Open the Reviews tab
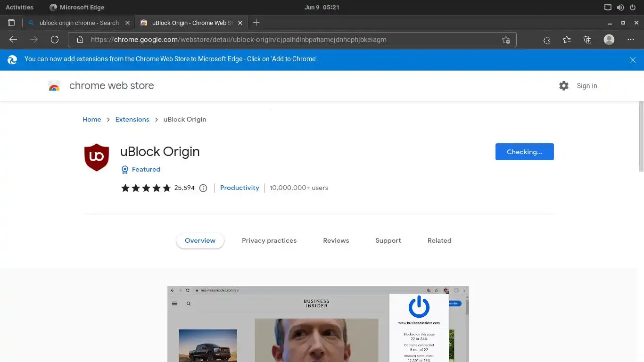 336,240
